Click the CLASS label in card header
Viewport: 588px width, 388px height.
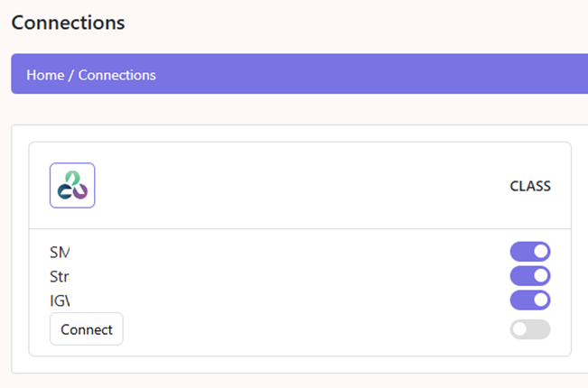530,186
